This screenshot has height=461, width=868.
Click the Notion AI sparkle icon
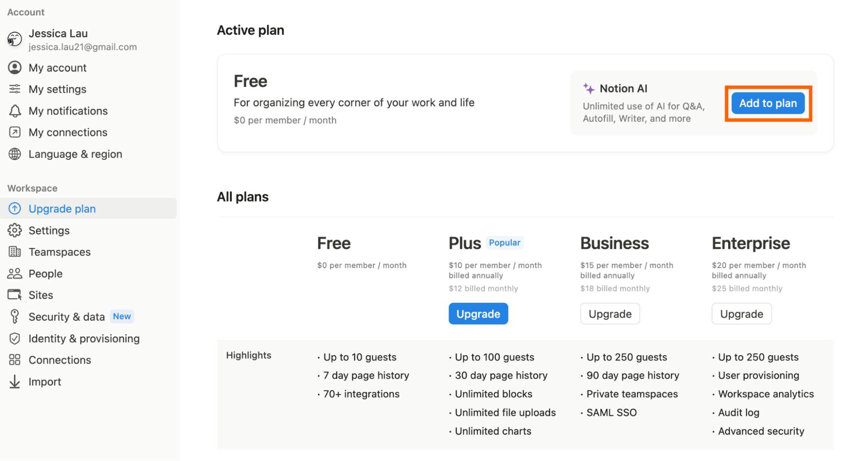pyautogui.click(x=589, y=89)
